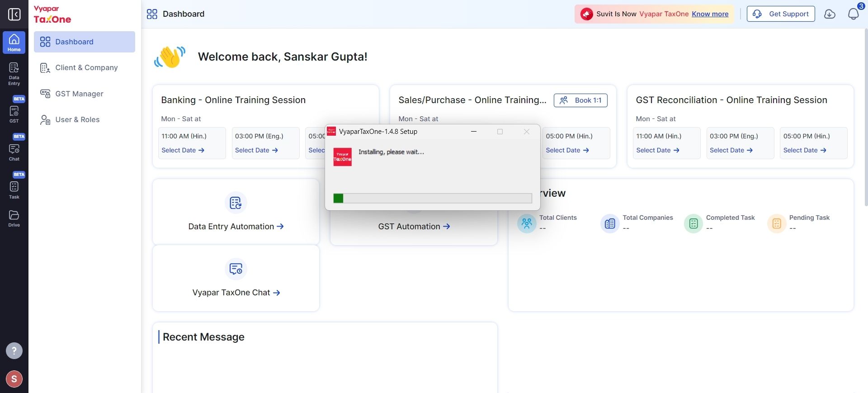
Task: Click the Banking - Online Training Session title
Action: pos(233,100)
